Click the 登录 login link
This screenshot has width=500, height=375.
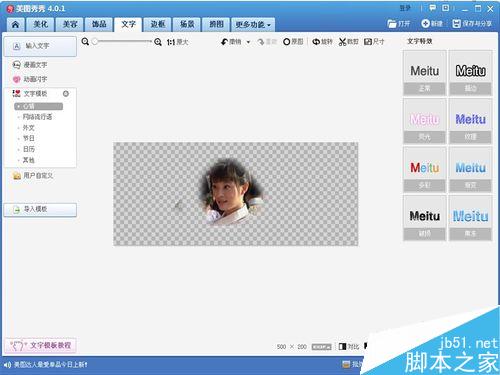coord(405,8)
